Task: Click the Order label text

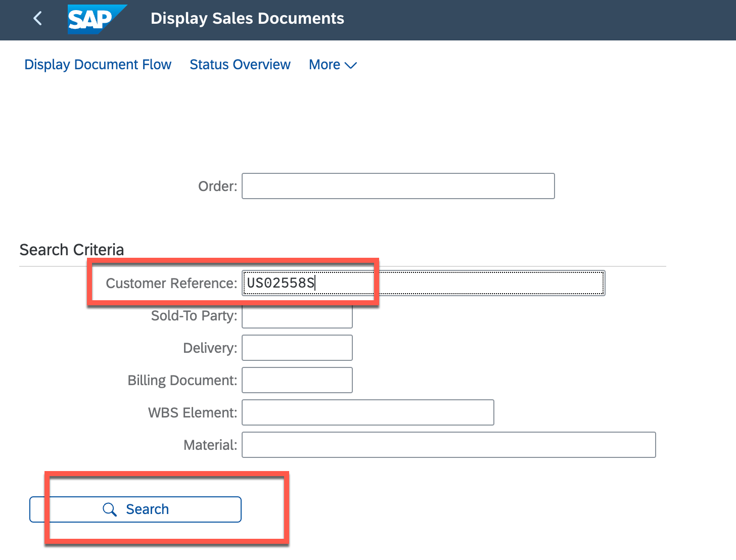Action: [217, 186]
